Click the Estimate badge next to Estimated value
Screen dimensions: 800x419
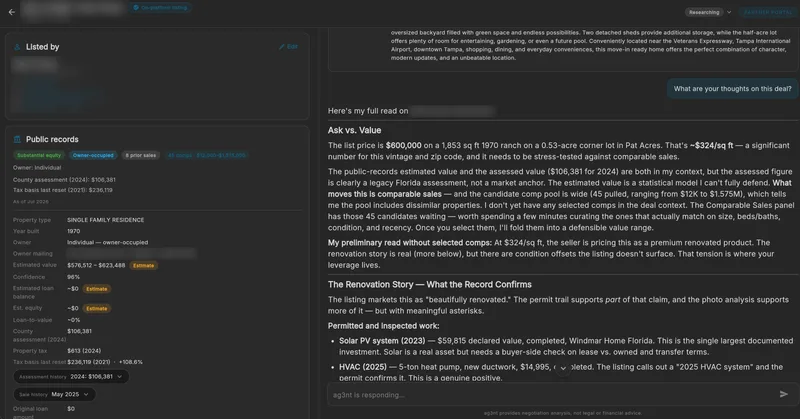pos(143,265)
